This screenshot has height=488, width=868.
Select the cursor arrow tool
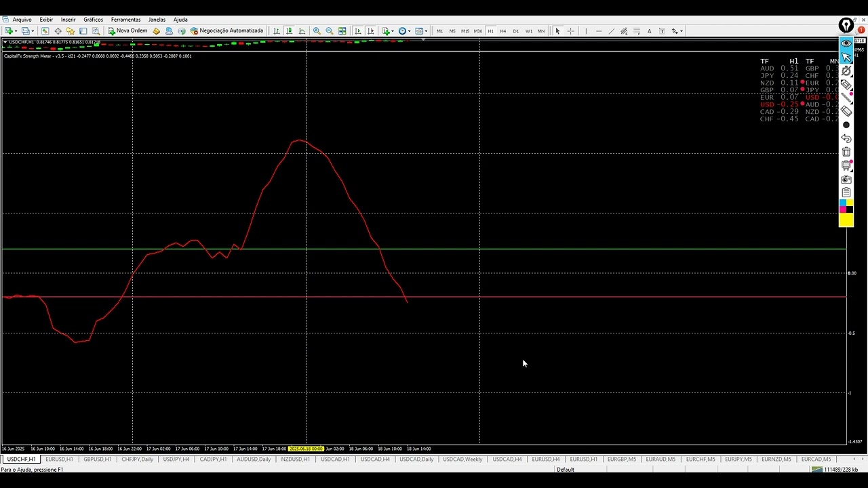(x=557, y=30)
